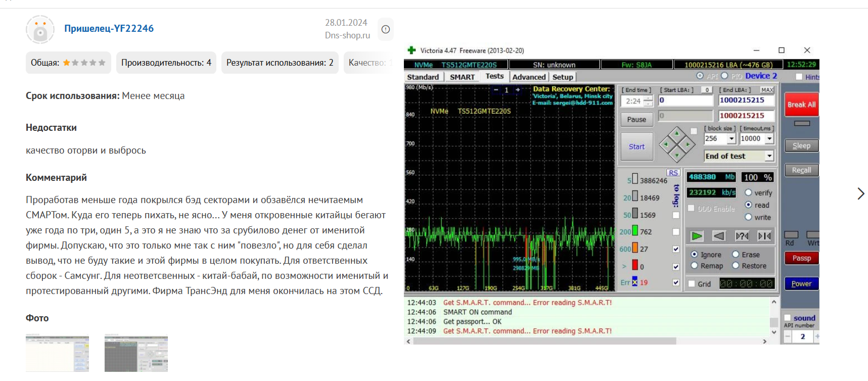
Task: Select the write test mode
Action: (x=748, y=217)
